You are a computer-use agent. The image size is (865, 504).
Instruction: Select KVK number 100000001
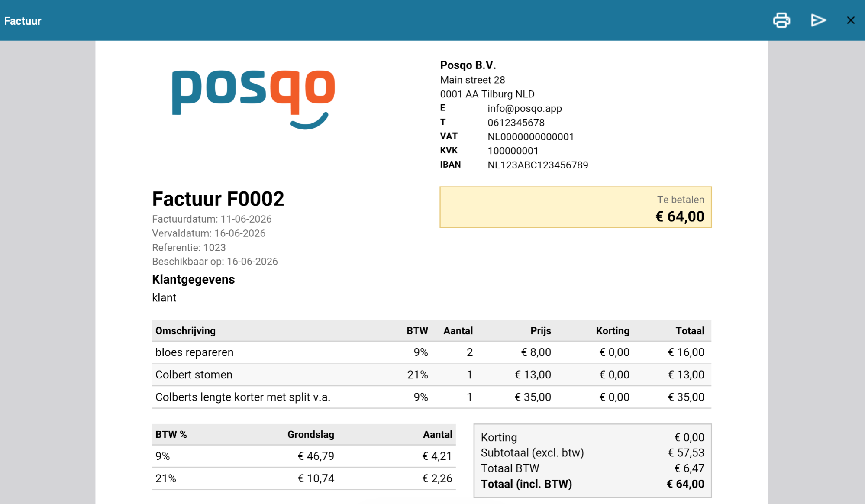pos(513,151)
